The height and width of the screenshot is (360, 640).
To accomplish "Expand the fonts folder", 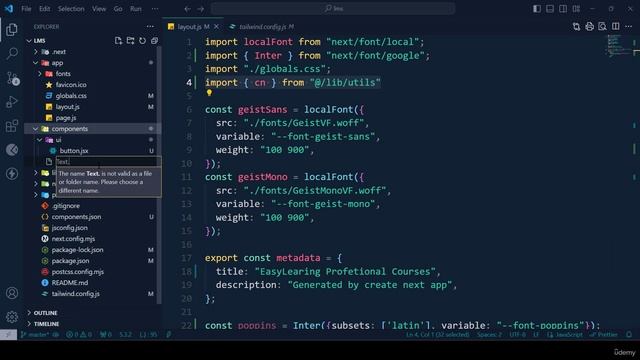I will 40,74.
